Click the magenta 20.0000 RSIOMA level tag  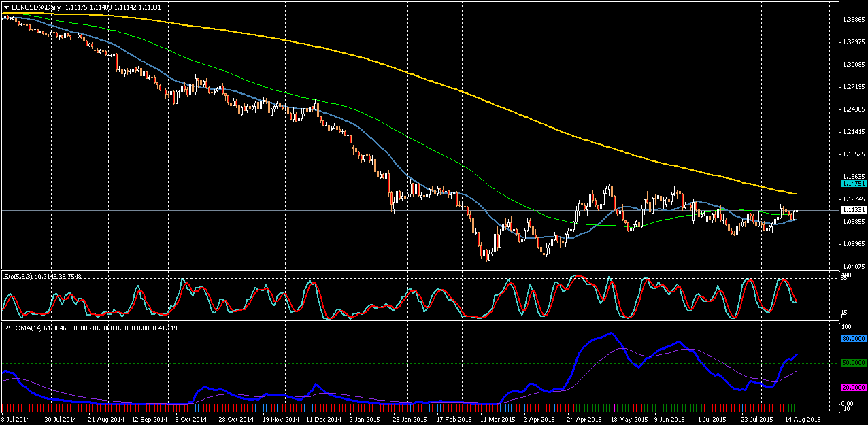[853, 388]
